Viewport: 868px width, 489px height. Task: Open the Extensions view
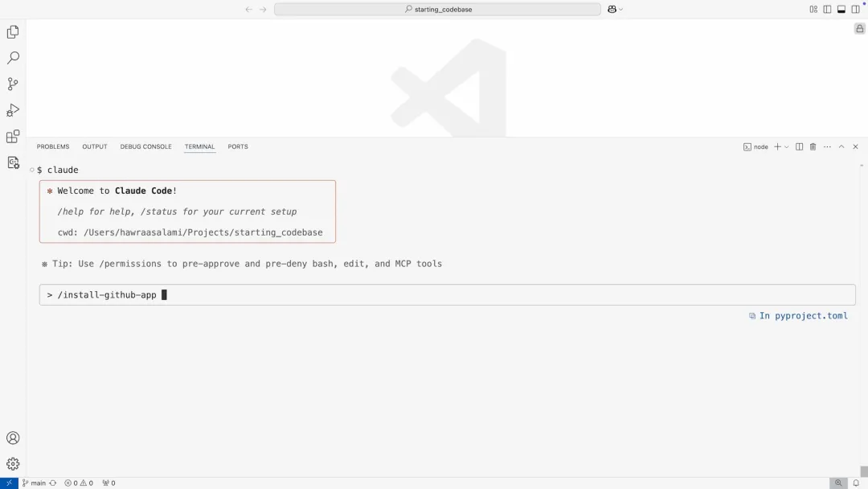(x=12, y=136)
